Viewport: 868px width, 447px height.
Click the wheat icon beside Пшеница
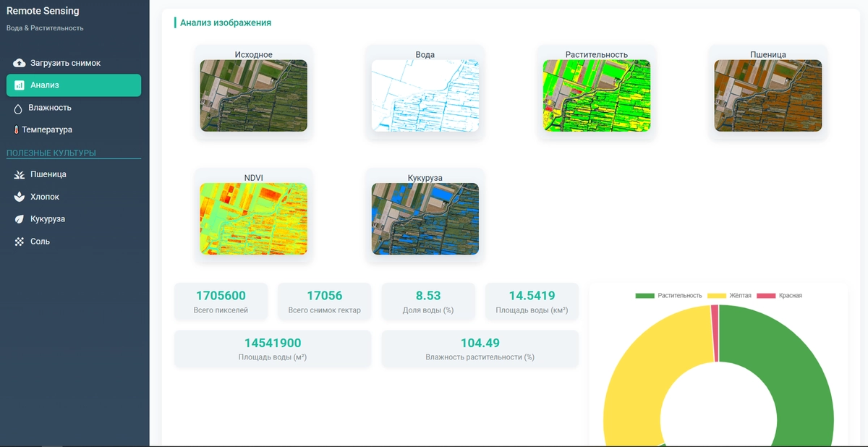pos(20,174)
